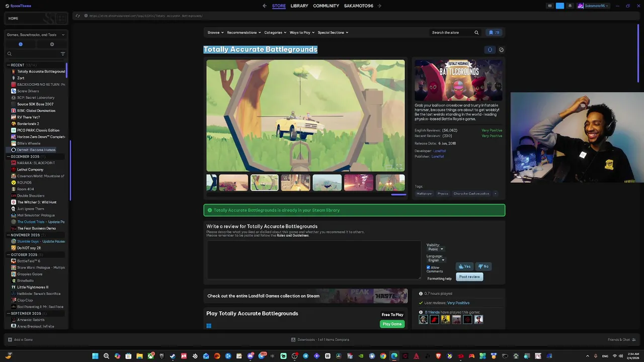The width and height of the screenshot is (644, 362).
Task: Open the Ways to Play menu
Action: tap(302, 33)
